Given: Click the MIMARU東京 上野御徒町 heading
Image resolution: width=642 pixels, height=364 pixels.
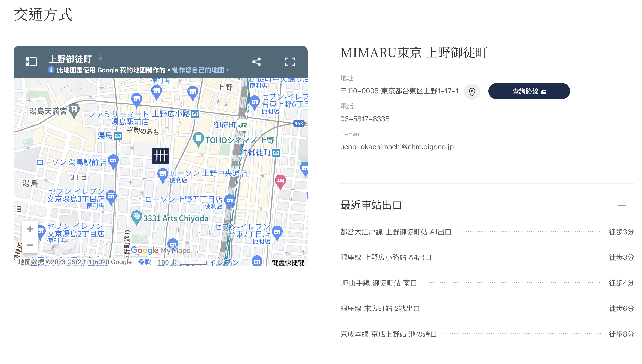Looking at the screenshot, I should 414,53.
